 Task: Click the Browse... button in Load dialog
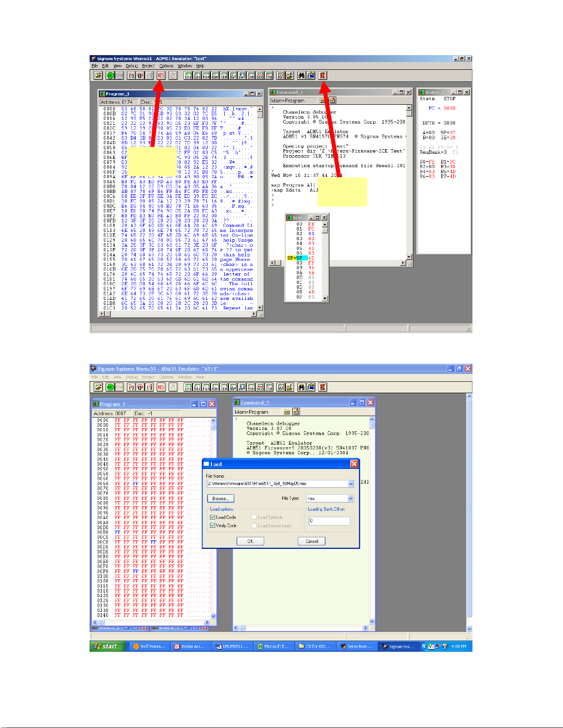[x=221, y=498]
